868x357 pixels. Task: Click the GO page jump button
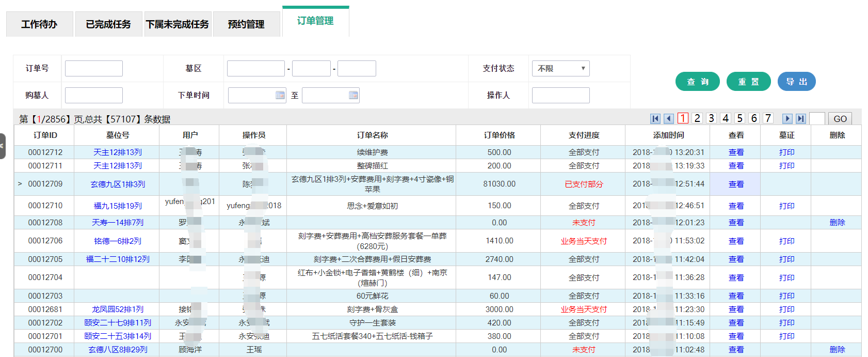coord(840,119)
